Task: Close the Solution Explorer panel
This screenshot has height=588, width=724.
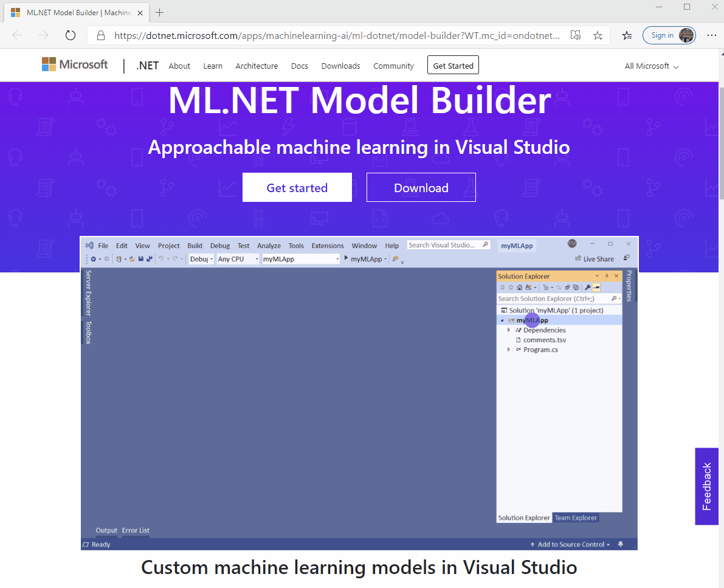Action: [616, 276]
